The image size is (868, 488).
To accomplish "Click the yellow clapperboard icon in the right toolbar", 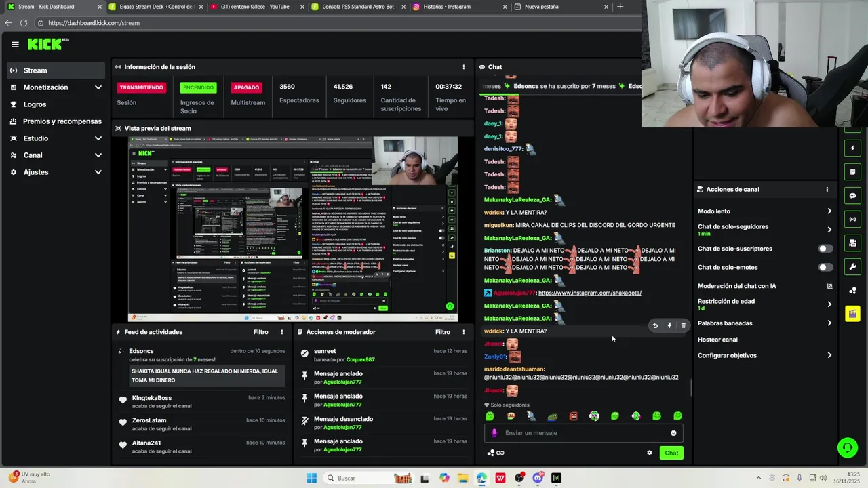I will tap(852, 314).
